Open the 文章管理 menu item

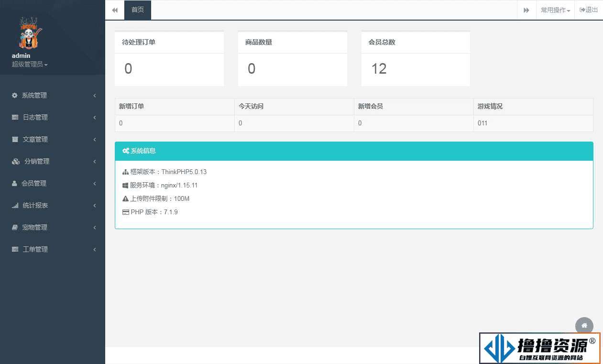point(53,139)
